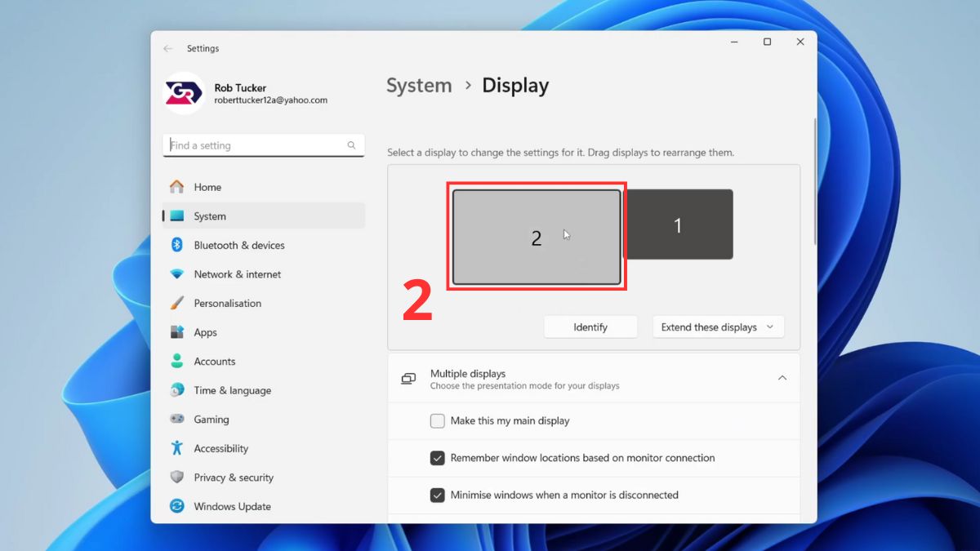Click the System breadcrumb link
980x551 pixels.
point(419,85)
